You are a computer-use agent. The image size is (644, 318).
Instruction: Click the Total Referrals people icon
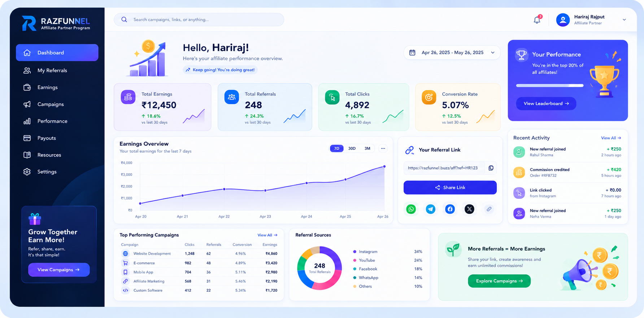click(232, 97)
